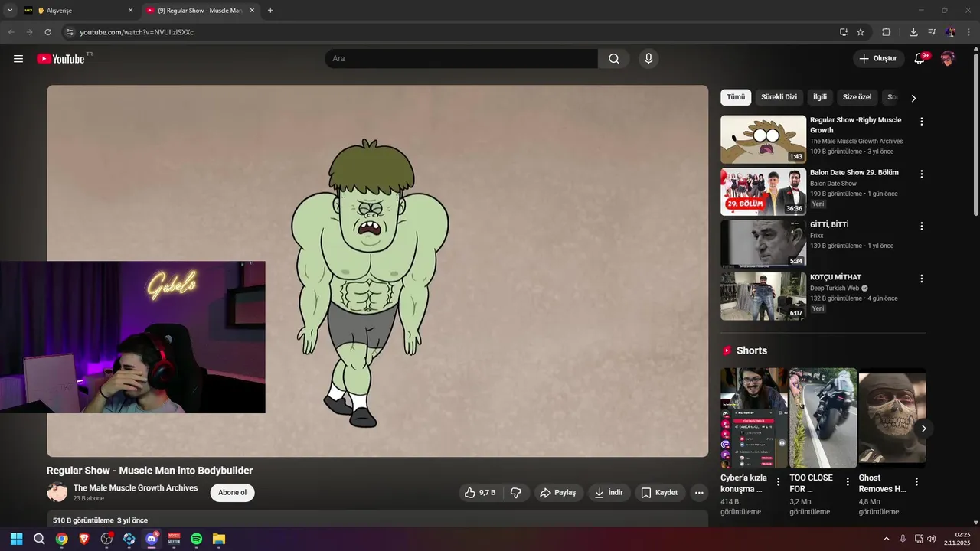The width and height of the screenshot is (980, 551).
Task: Click the URL address bar
Action: point(452,32)
